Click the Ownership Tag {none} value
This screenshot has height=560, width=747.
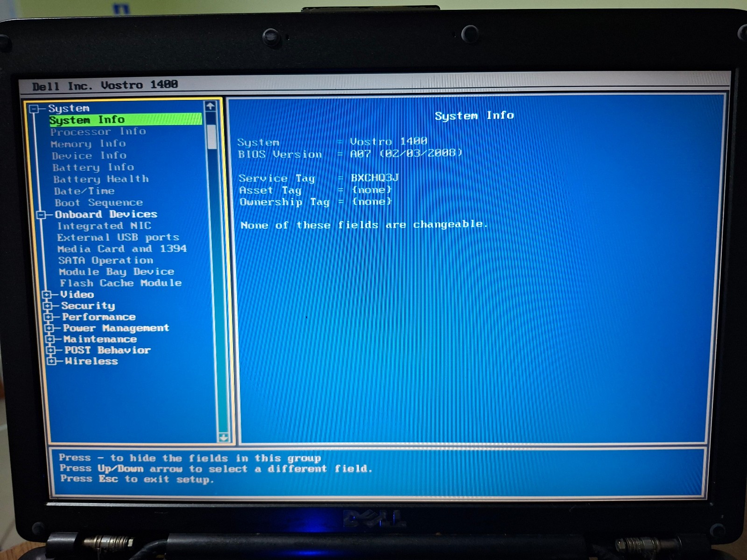pyautogui.click(x=372, y=202)
